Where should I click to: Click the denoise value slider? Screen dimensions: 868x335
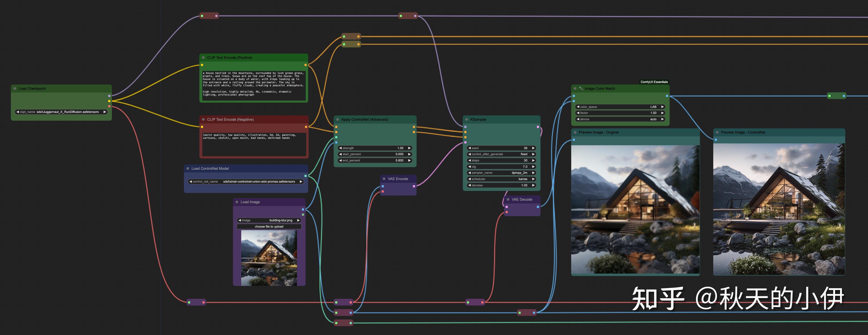501,185
